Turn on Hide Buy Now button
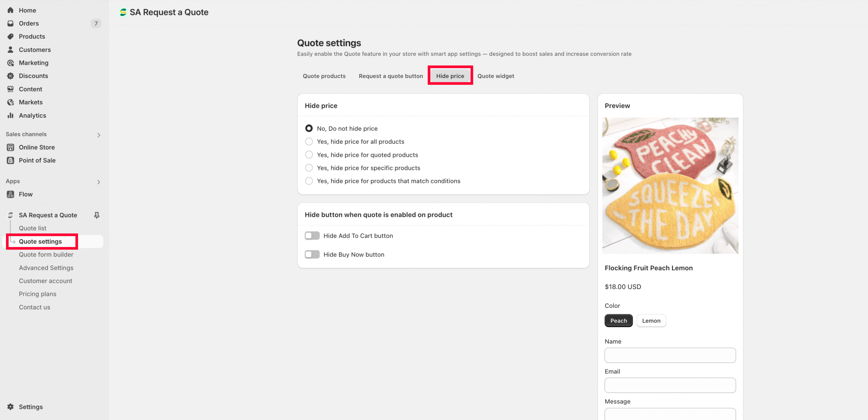This screenshot has width=868, height=420. [312, 255]
